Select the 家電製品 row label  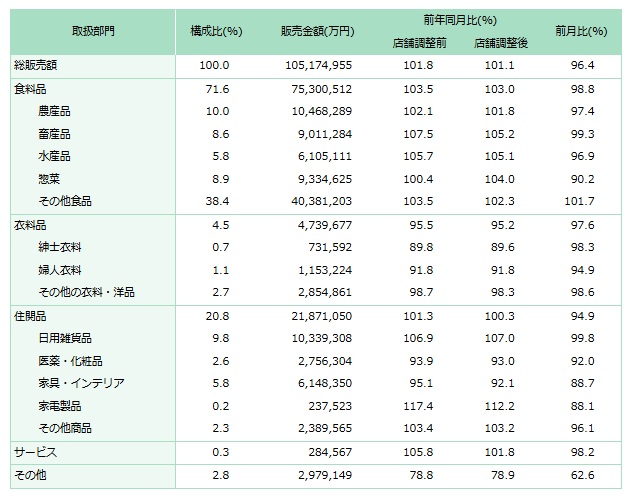(x=60, y=406)
